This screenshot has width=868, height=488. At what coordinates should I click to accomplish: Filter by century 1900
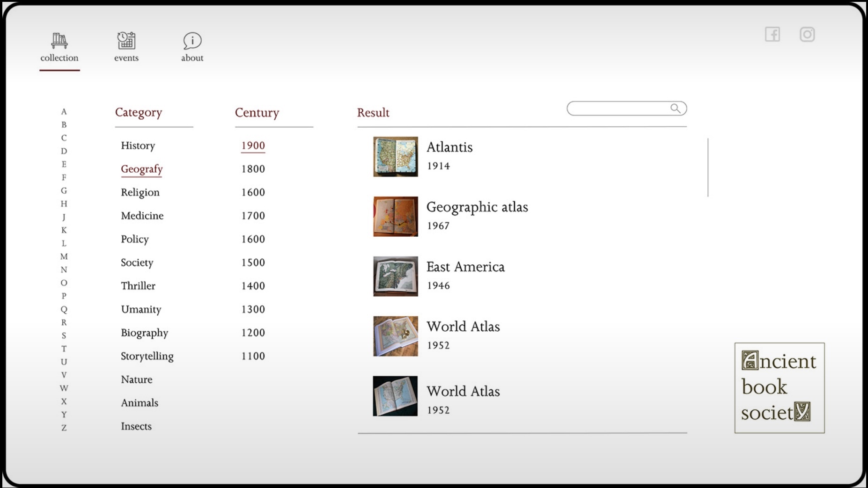[253, 146]
